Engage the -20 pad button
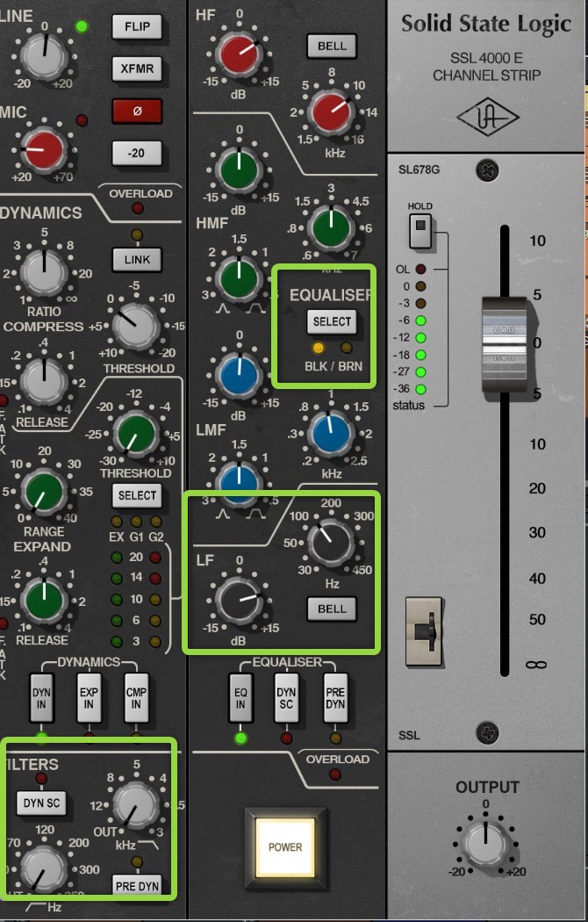Screen dimensions: 588x922 [x=137, y=153]
